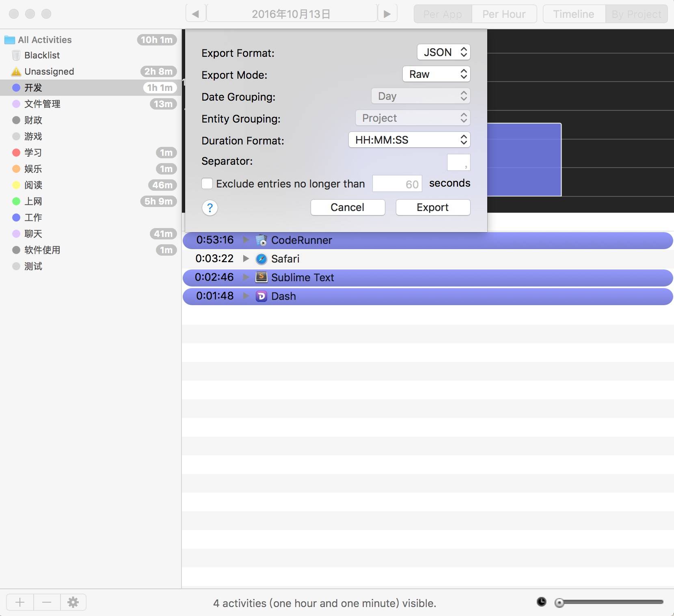Open the Duration Format HH:MM:SS dropdown

pyautogui.click(x=409, y=140)
